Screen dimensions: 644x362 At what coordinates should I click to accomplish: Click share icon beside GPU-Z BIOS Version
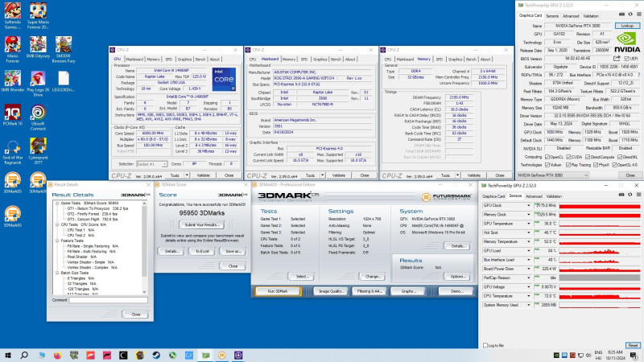tap(617, 58)
